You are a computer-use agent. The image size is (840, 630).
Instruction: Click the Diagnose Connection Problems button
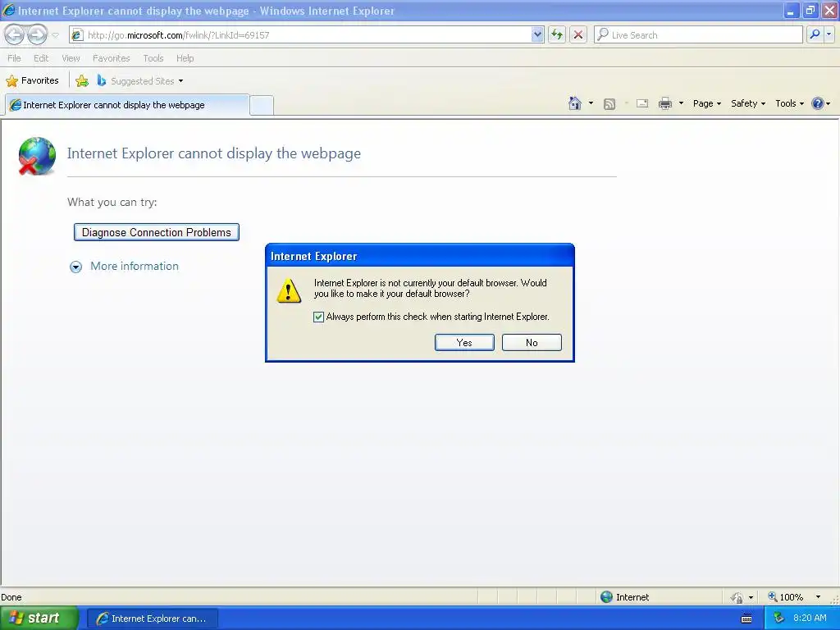157,232
